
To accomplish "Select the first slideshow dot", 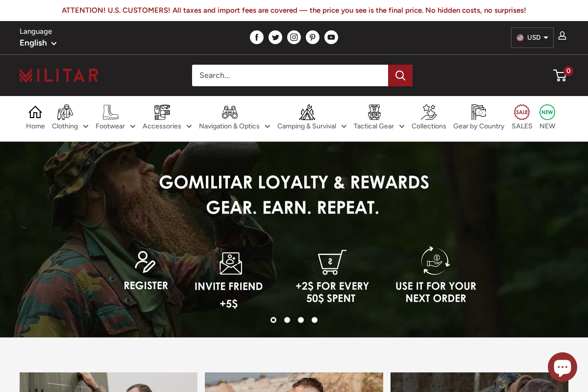I will click(273, 320).
